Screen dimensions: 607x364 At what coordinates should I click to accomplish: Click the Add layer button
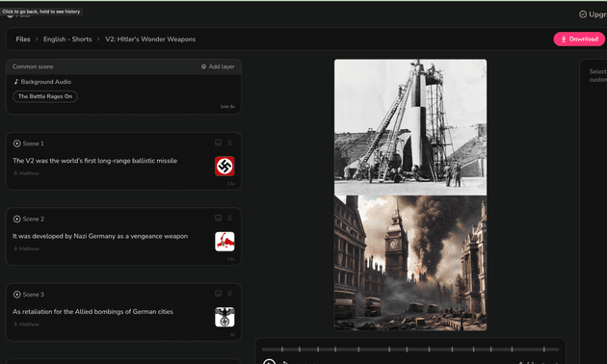click(218, 66)
